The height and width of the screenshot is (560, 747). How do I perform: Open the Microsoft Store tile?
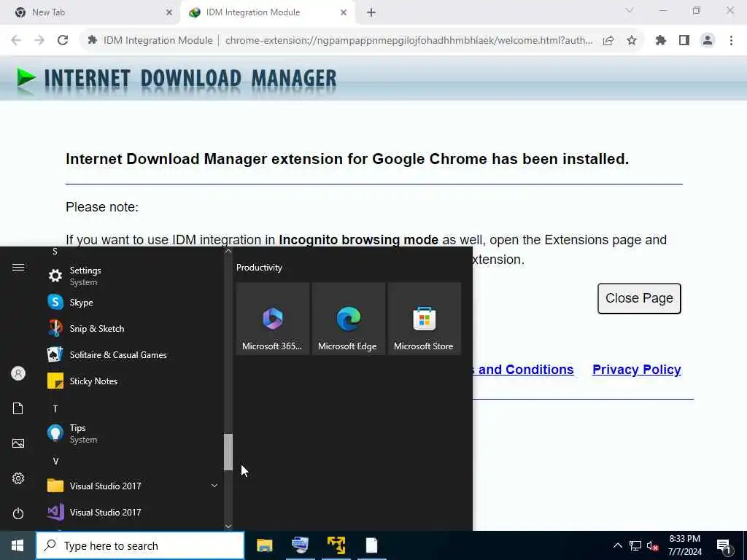coord(424,319)
